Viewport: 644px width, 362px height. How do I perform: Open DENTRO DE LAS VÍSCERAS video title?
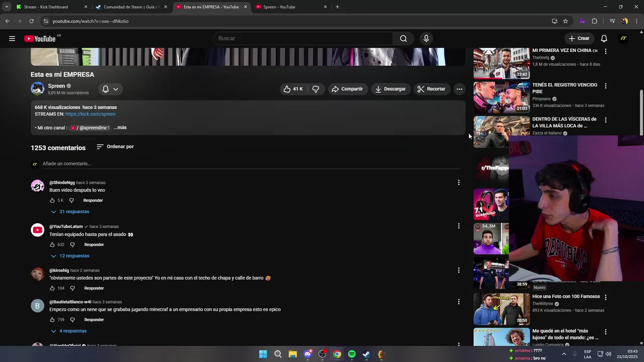pyautogui.click(x=565, y=123)
